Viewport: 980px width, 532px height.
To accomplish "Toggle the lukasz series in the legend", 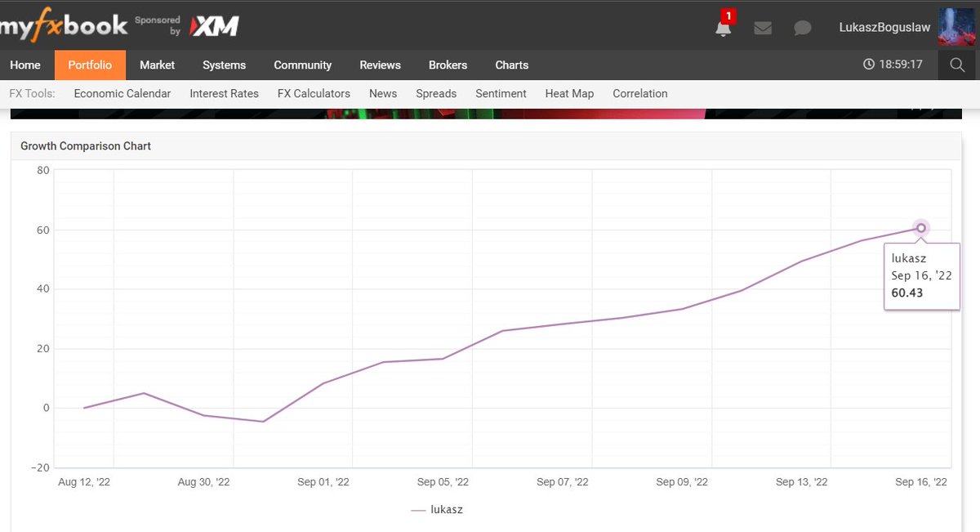I will tap(438, 509).
